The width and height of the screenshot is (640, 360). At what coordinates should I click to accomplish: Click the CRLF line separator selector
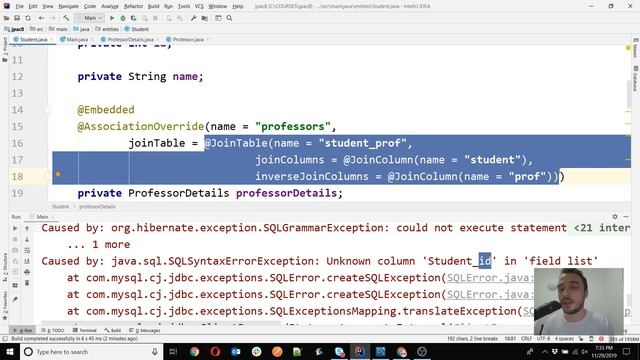point(526,339)
